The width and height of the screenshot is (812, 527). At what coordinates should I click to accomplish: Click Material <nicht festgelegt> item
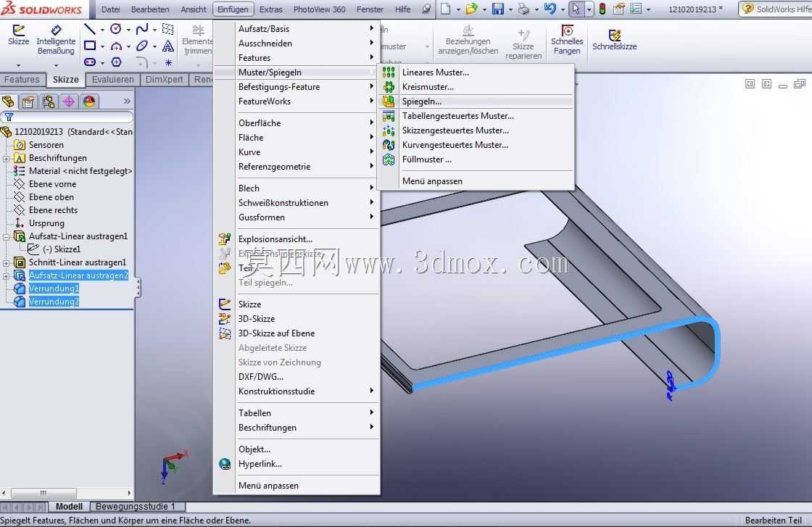click(x=80, y=171)
